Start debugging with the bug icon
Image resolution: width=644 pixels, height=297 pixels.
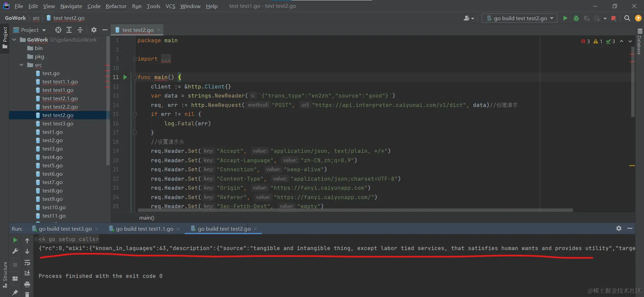tap(576, 18)
